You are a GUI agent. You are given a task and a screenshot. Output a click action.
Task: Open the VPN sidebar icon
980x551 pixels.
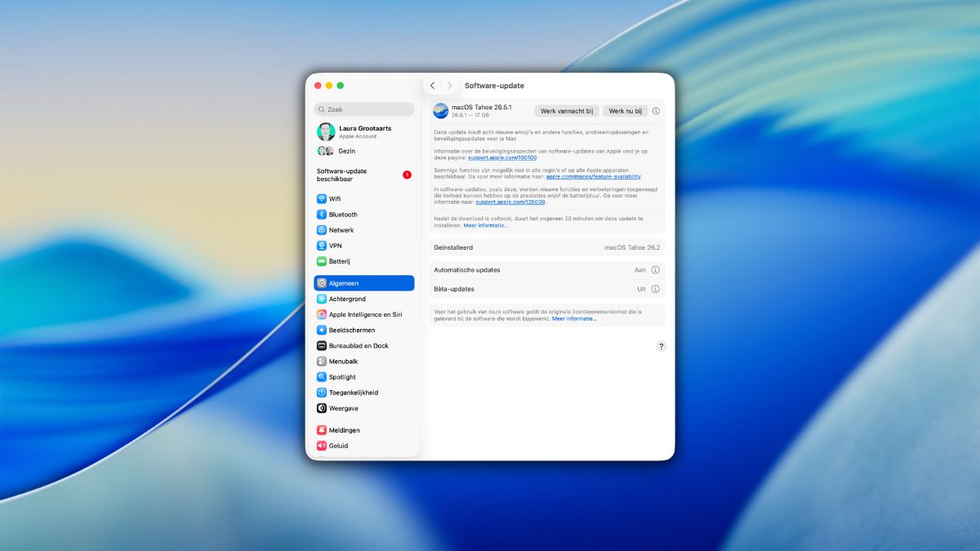pyautogui.click(x=322, y=246)
